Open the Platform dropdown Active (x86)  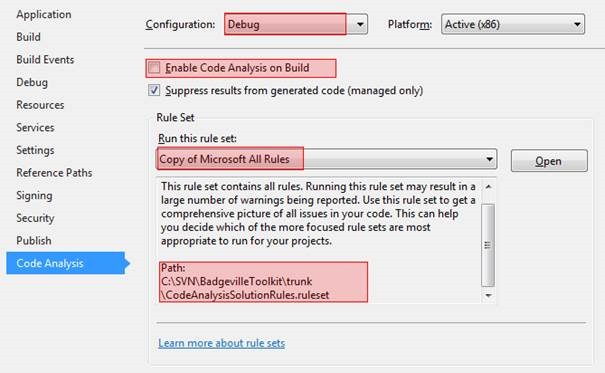click(513, 24)
